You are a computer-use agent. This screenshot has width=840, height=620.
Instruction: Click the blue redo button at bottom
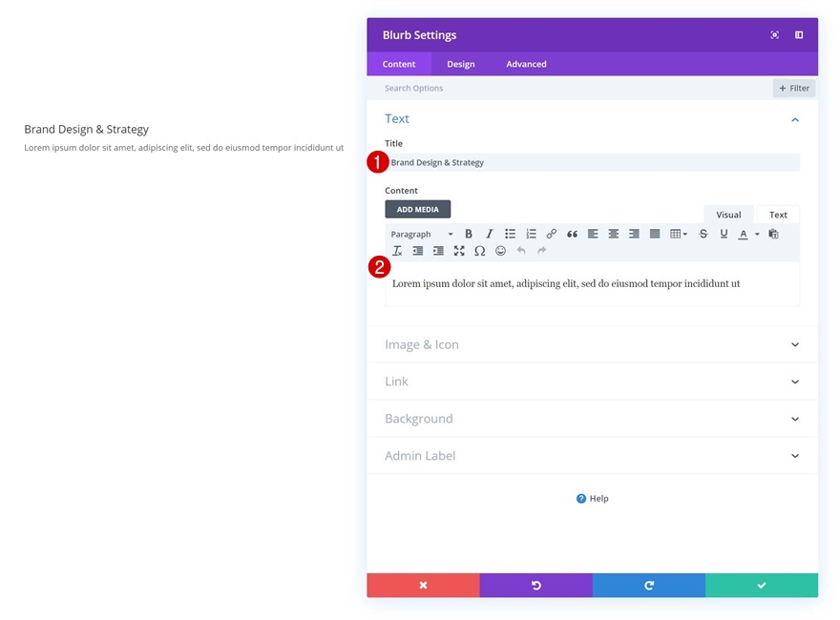[x=649, y=586]
